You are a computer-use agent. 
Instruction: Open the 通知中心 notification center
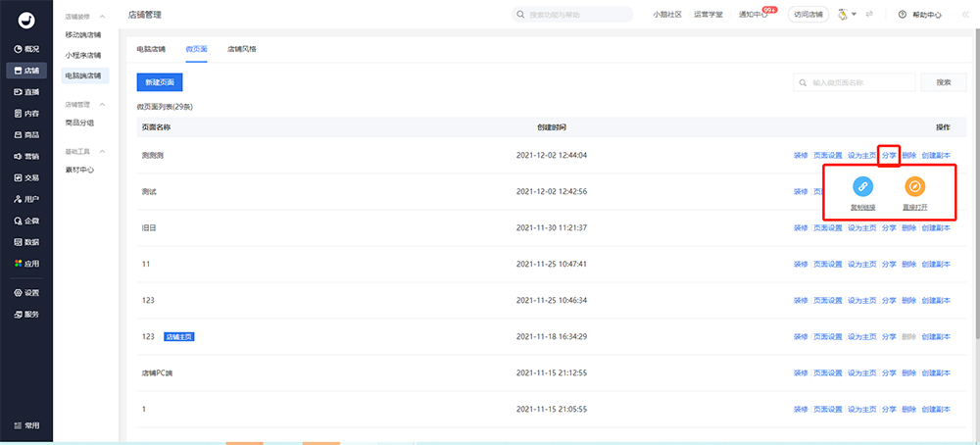755,15
